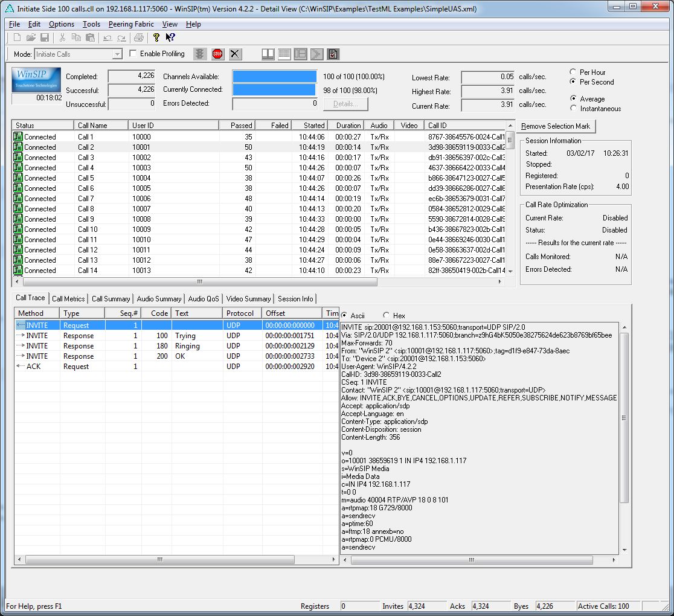The height and width of the screenshot is (616, 674).
Task: Click the Connected status icon for Call 10
Action: tap(18, 229)
